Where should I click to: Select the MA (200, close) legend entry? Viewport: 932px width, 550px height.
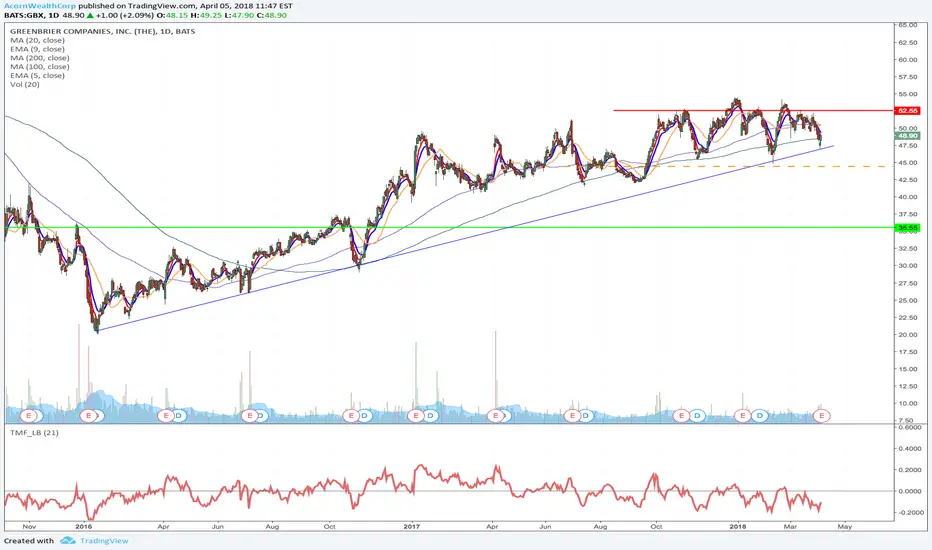(40, 58)
